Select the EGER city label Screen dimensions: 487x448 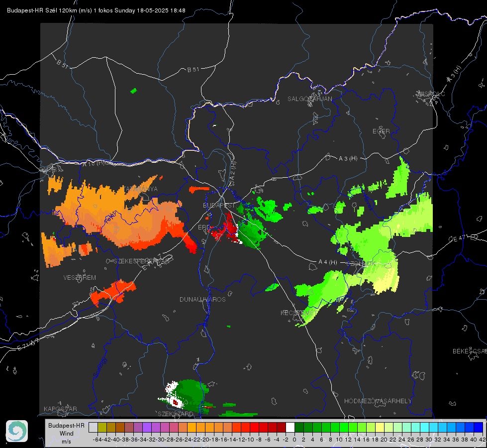[381, 131]
